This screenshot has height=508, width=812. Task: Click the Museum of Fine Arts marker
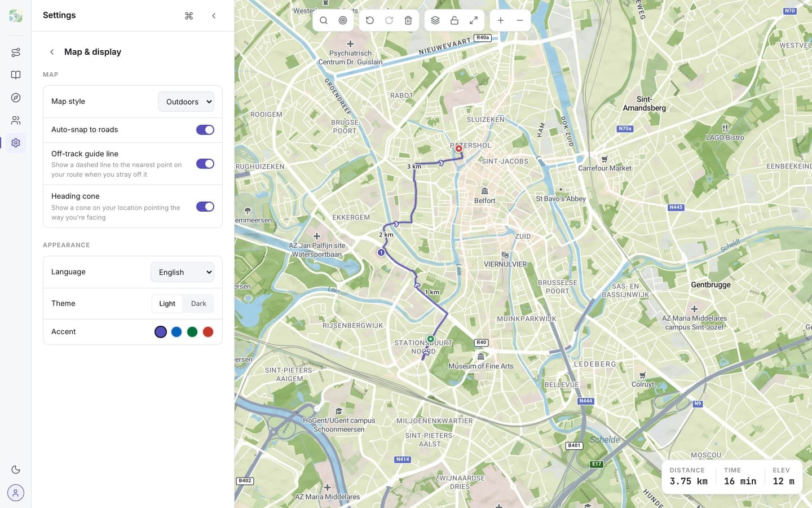[x=480, y=362]
